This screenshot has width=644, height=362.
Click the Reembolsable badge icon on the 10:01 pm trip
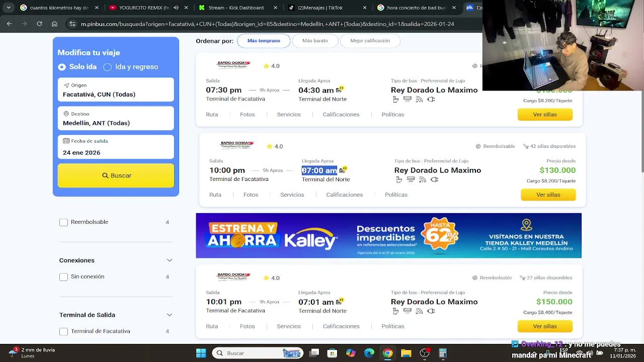(474, 278)
